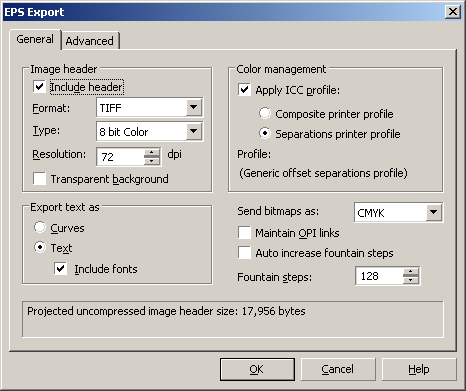Select Composite printer profile radio
This screenshot has height=391, width=466.
click(x=265, y=114)
